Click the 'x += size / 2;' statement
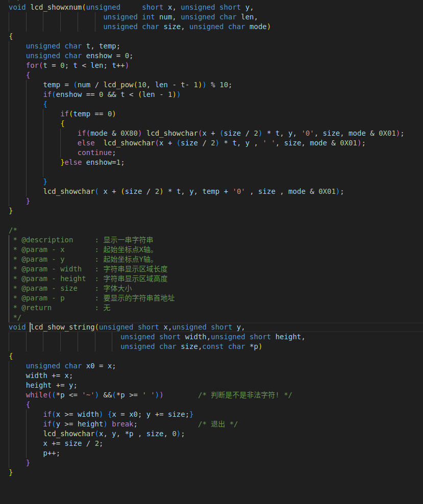423x504 pixels. click(73, 443)
